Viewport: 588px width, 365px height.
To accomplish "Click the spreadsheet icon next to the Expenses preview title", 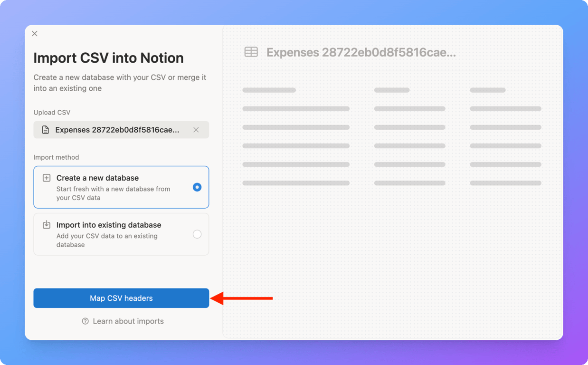I will pos(251,52).
